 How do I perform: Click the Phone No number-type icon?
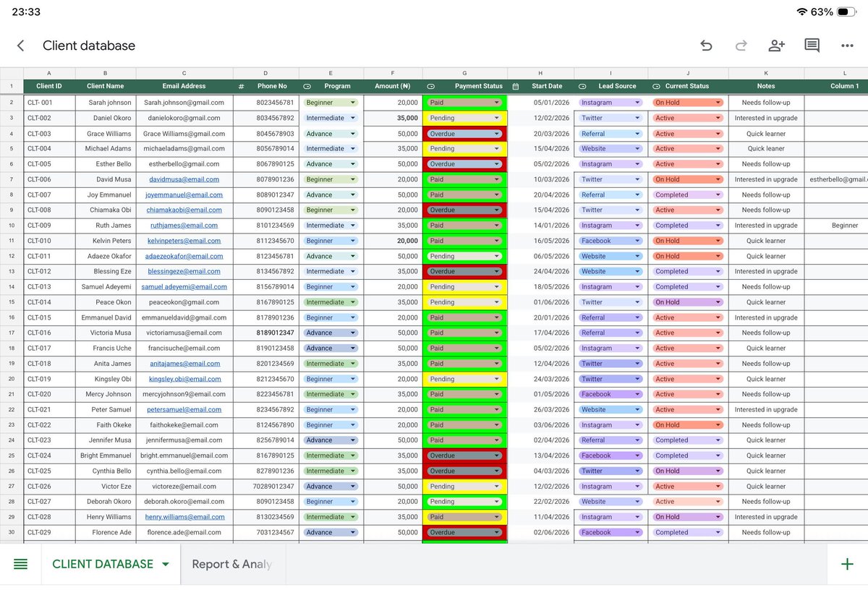tap(241, 86)
